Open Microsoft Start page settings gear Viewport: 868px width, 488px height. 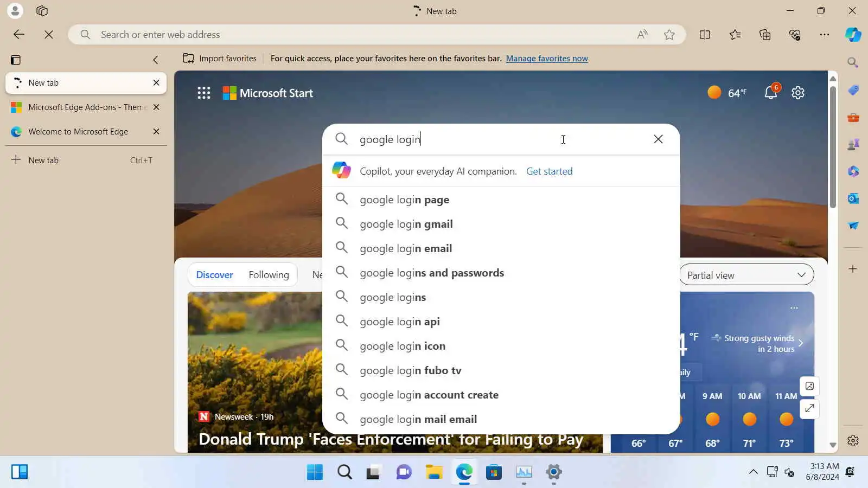tap(798, 93)
